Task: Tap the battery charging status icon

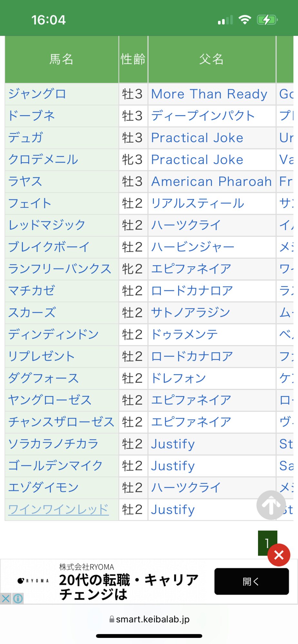Action: tap(267, 20)
